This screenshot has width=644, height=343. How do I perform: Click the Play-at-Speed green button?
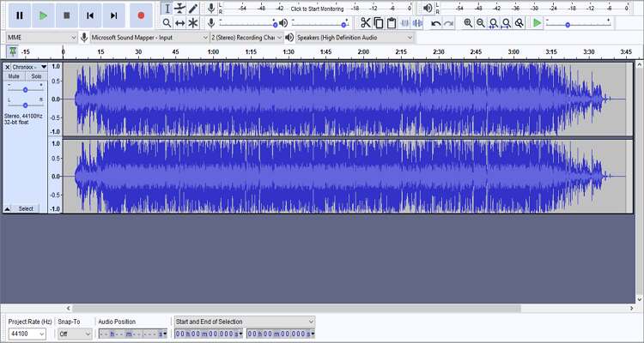click(537, 23)
